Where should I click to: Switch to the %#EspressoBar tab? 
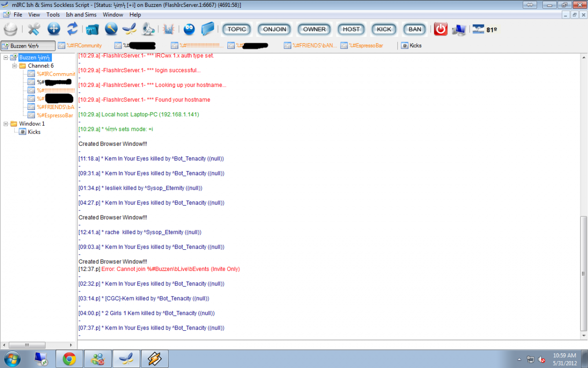tap(362, 46)
